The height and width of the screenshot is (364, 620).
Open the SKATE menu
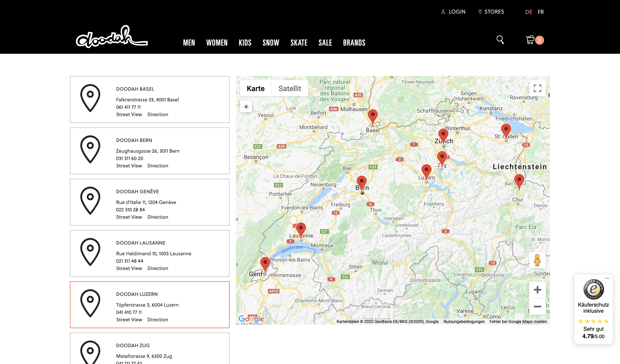299,43
